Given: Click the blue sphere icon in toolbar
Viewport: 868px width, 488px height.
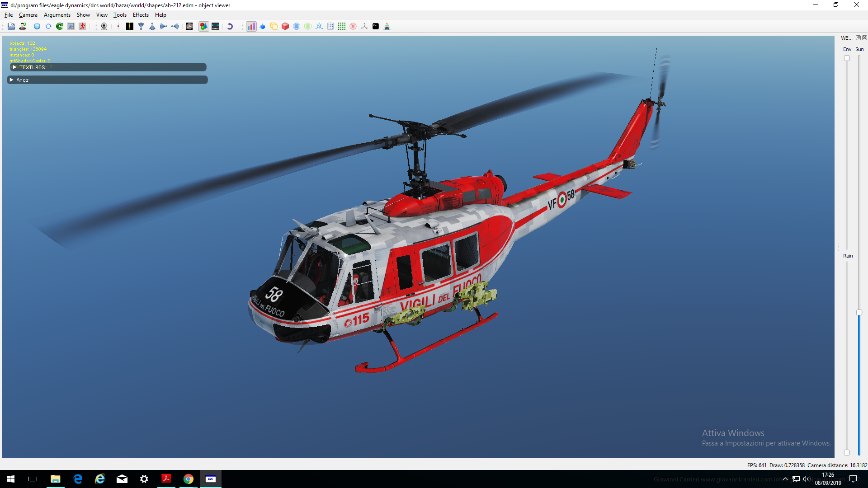Looking at the screenshot, I should click(37, 26).
